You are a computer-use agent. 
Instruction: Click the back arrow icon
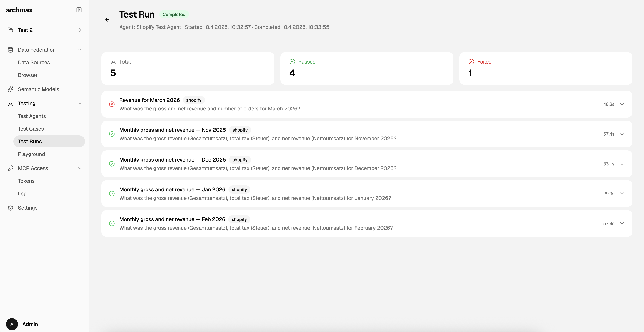107,20
